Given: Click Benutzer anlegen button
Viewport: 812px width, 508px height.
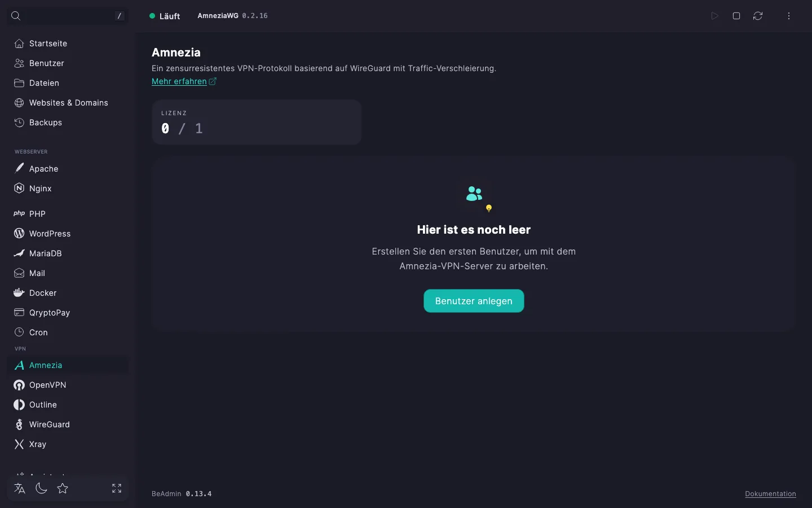Looking at the screenshot, I should [x=474, y=301].
